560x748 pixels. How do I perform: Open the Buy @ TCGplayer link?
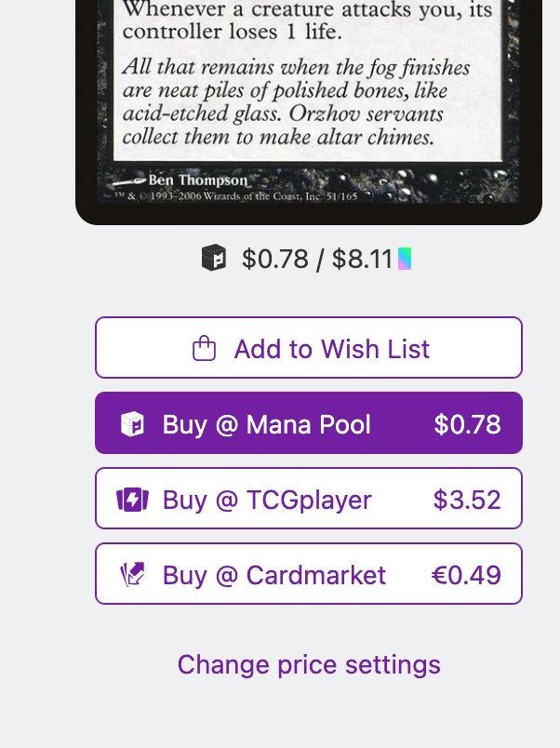tap(309, 499)
